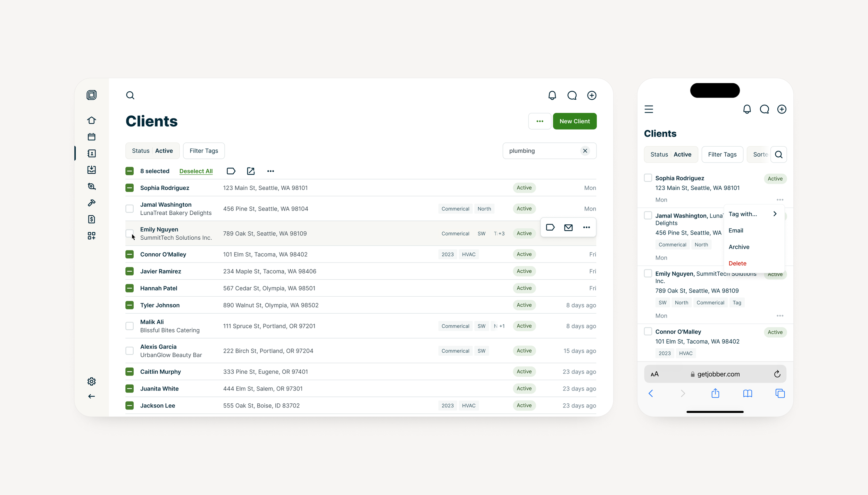Check Connor O'Malley in the mobile list
The image size is (868, 495).
point(648,331)
